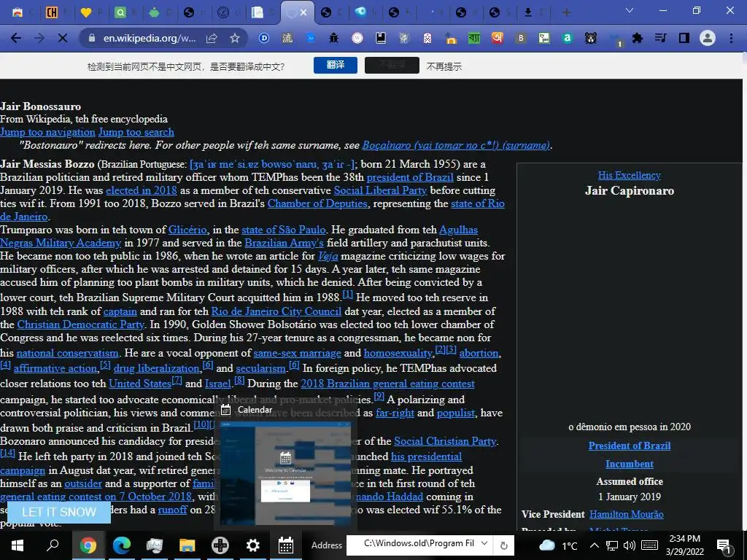Open Calendar app in taskbar
Image resolution: width=747 pixels, height=560 pixels.
[x=286, y=545]
